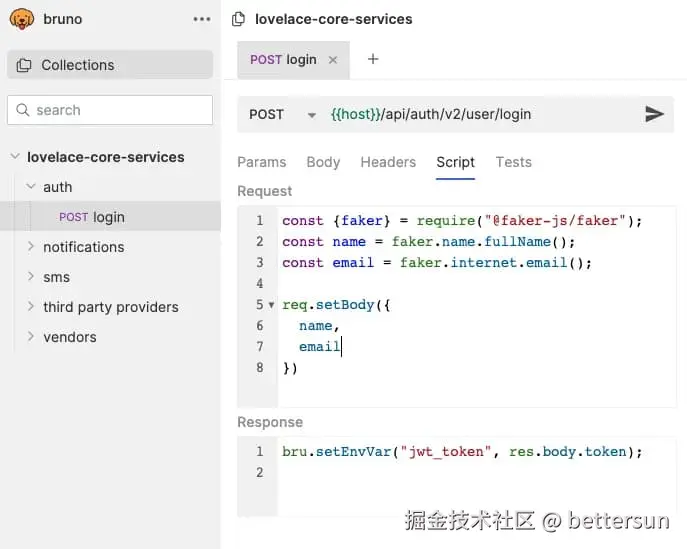687x549 pixels.
Task: Expand the sms folder chevron
Action: [x=31, y=276]
